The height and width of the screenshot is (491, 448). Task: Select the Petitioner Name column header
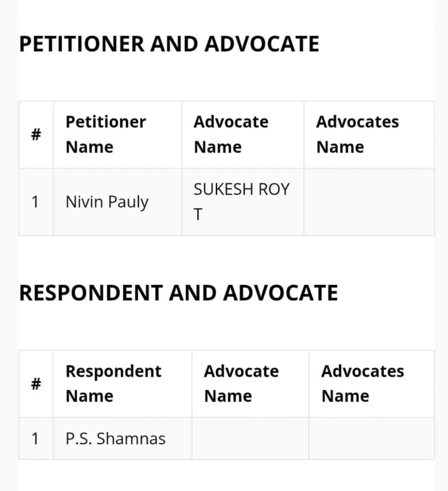pyautogui.click(x=118, y=135)
